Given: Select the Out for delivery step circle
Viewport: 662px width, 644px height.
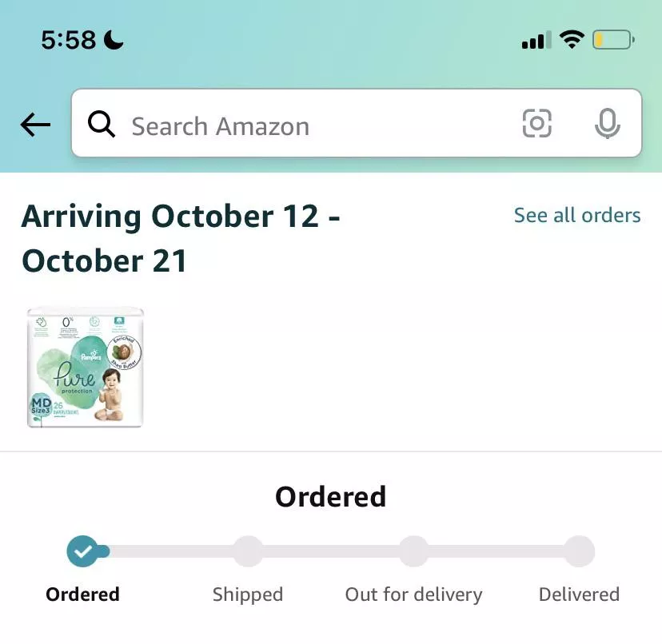Looking at the screenshot, I should (414, 551).
